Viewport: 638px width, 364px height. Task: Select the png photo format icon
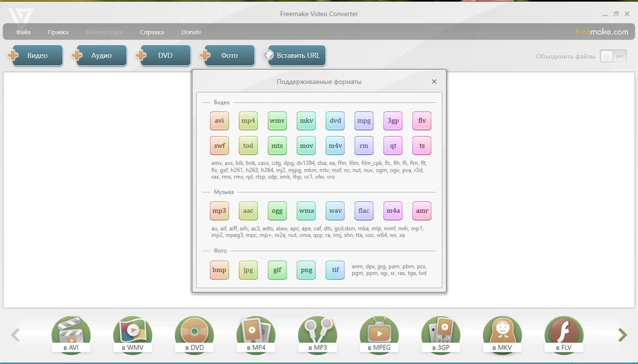click(x=306, y=270)
